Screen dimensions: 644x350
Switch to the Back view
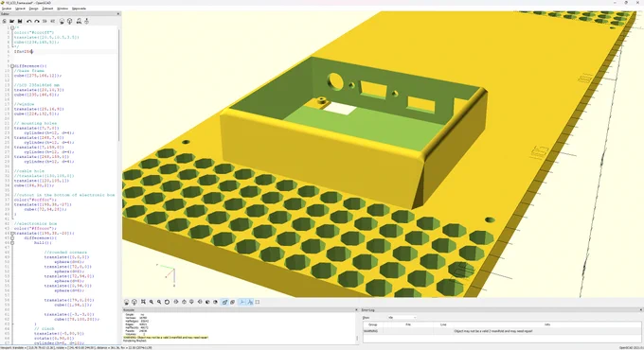215,302
